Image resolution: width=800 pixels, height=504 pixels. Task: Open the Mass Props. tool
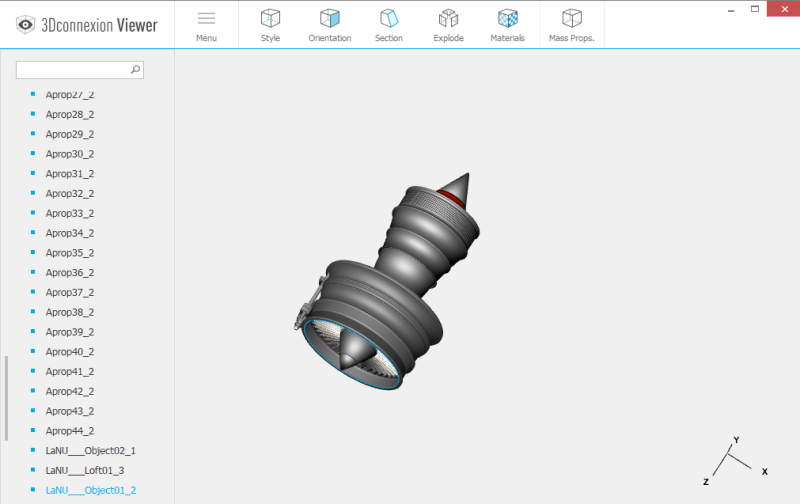[x=571, y=26]
